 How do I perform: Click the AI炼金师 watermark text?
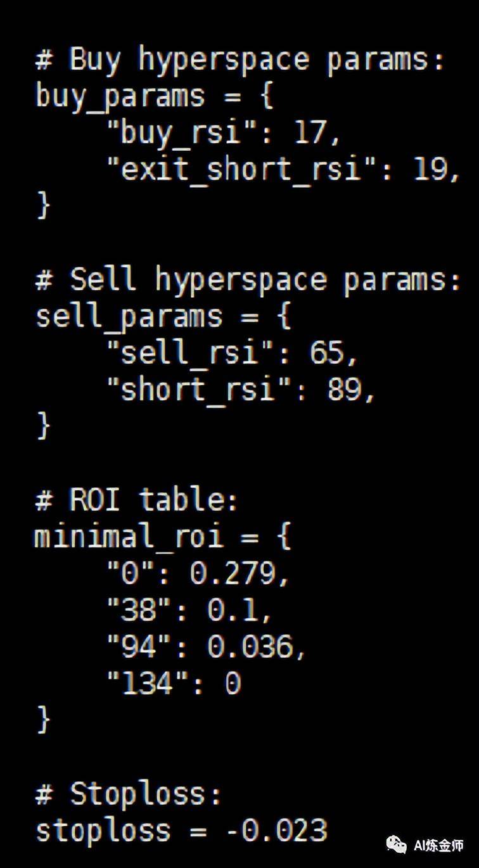(438, 845)
